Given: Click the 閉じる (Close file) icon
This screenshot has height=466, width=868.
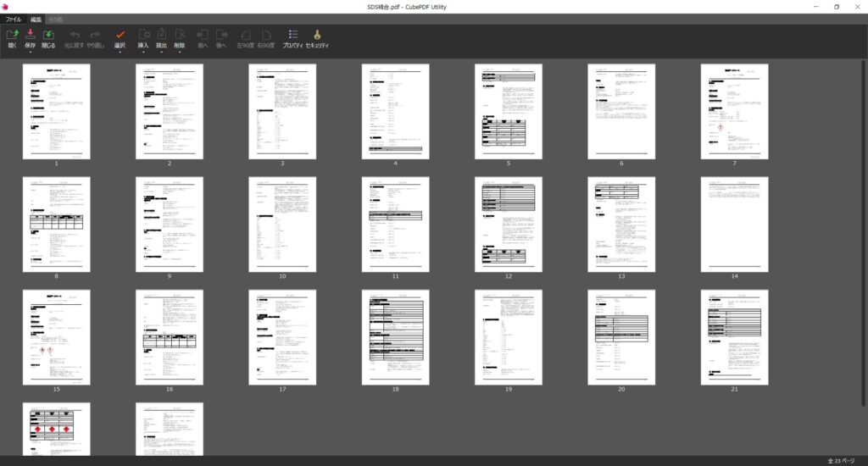Looking at the screenshot, I should pos(48,36).
